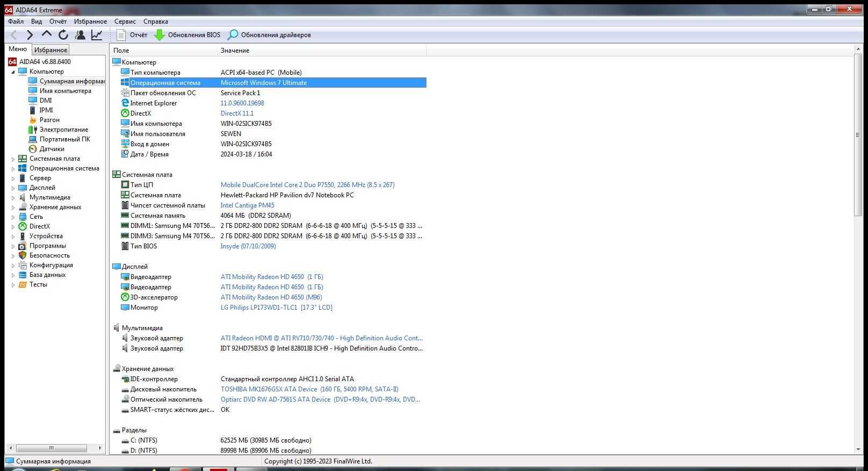Image resolution: width=868 pixels, height=471 pixels.
Task: Expand the Системная плата tree node
Action: point(13,159)
